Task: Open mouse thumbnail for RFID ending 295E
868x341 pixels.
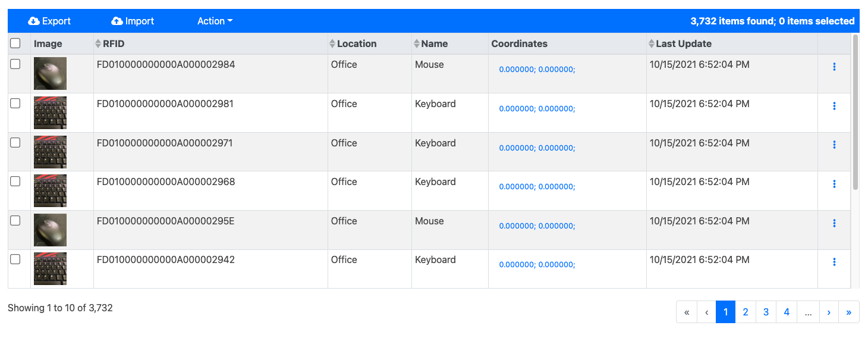Action: tap(50, 230)
